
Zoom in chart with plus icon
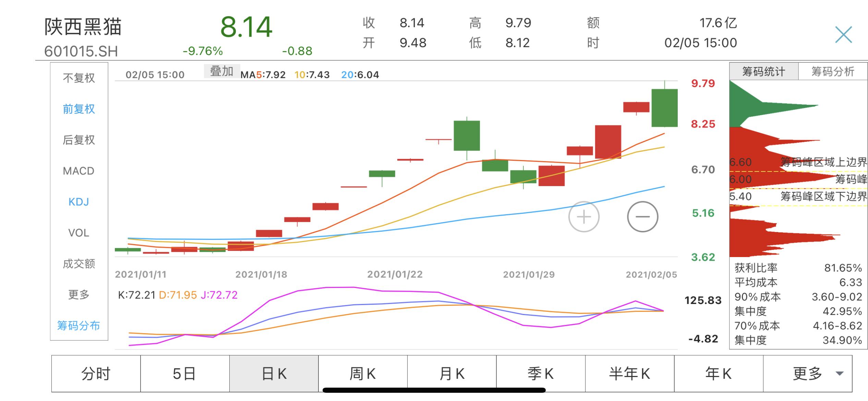click(583, 217)
